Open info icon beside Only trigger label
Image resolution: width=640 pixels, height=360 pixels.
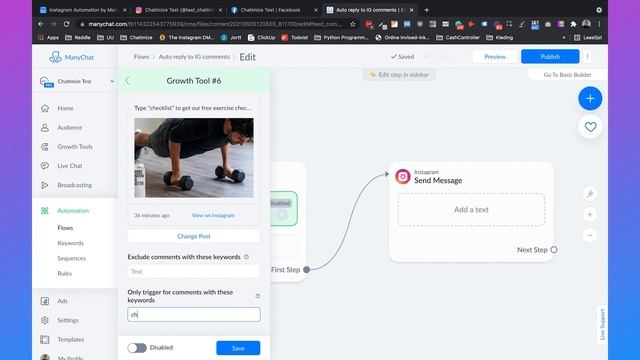tap(258, 296)
